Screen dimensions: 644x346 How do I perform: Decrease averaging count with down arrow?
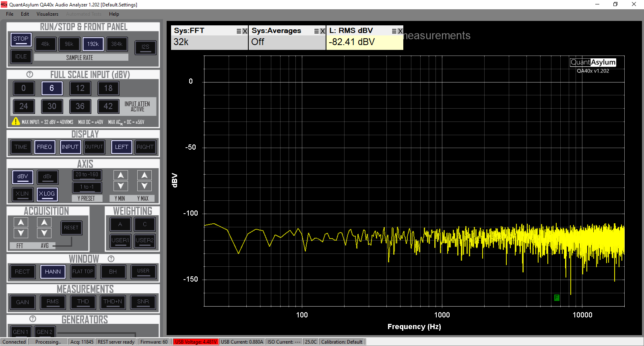click(x=44, y=233)
